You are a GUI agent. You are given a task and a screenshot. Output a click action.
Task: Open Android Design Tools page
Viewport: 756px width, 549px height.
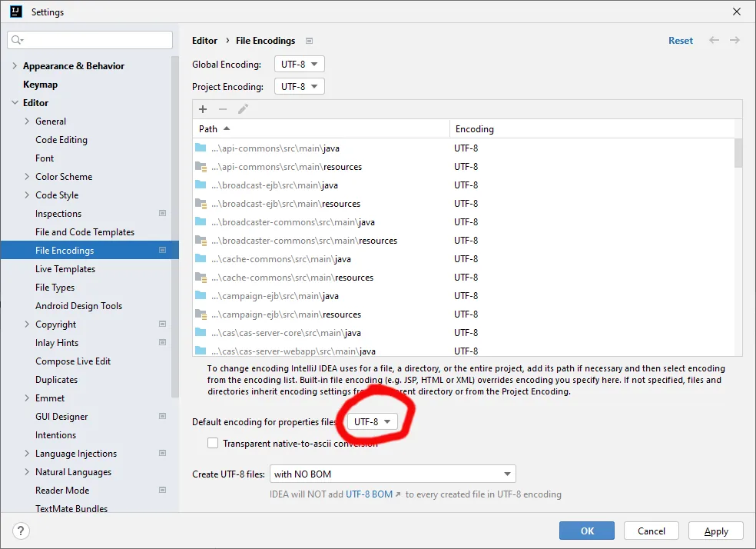tap(78, 306)
